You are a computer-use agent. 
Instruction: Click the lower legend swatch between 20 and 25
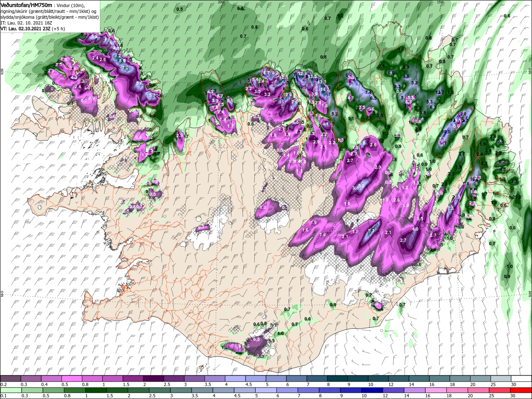tap(478, 390)
